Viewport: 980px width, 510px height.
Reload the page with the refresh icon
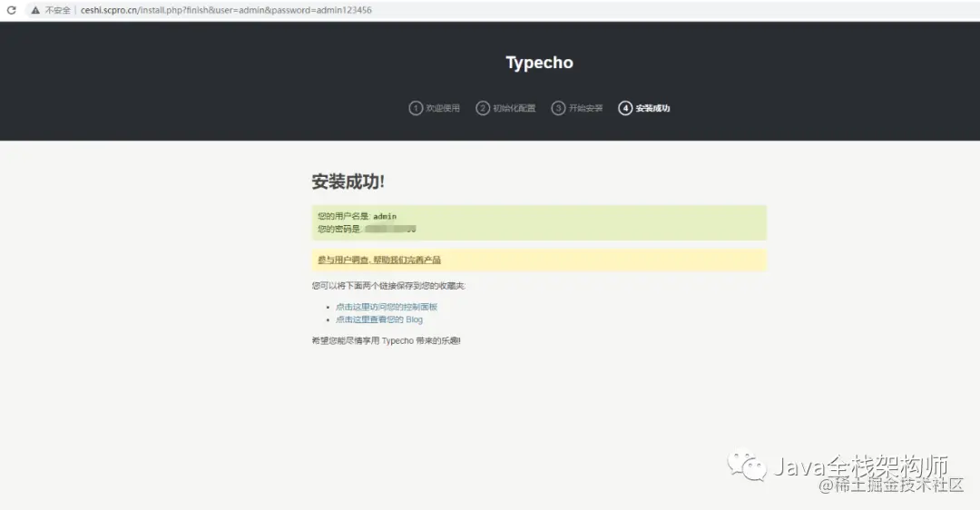pos(11,10)
